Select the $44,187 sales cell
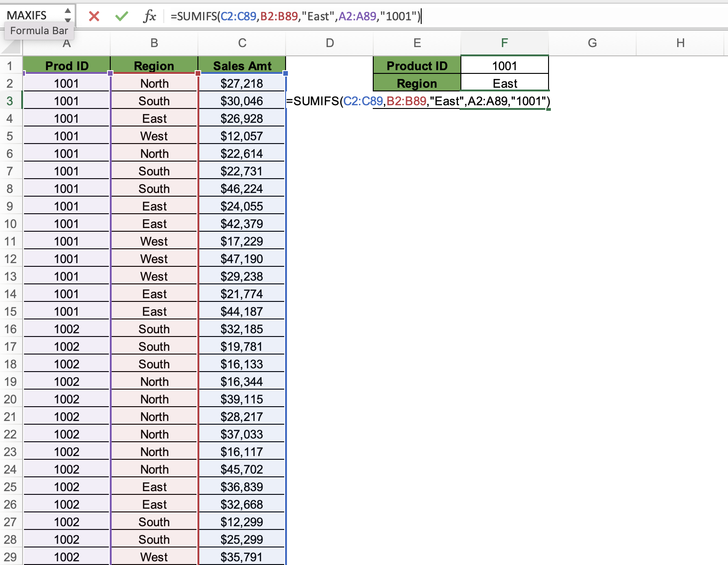The image size is (728, 565). click(x=242, y=312)
